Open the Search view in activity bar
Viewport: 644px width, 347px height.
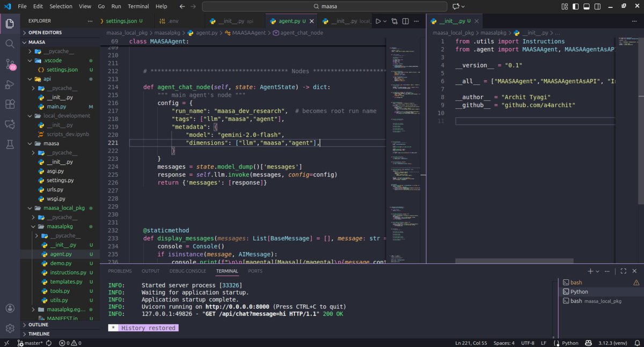[x=10, y=43]
